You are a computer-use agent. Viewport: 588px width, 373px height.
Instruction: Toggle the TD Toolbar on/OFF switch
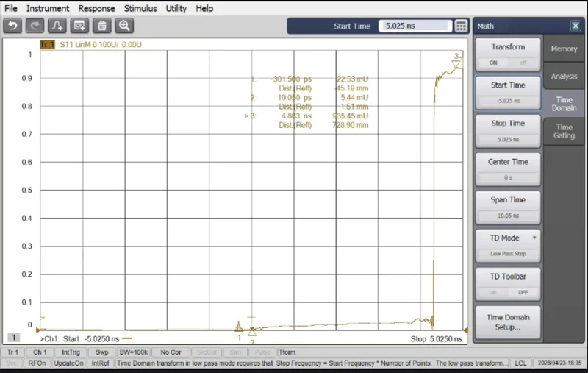pos(508,292)
